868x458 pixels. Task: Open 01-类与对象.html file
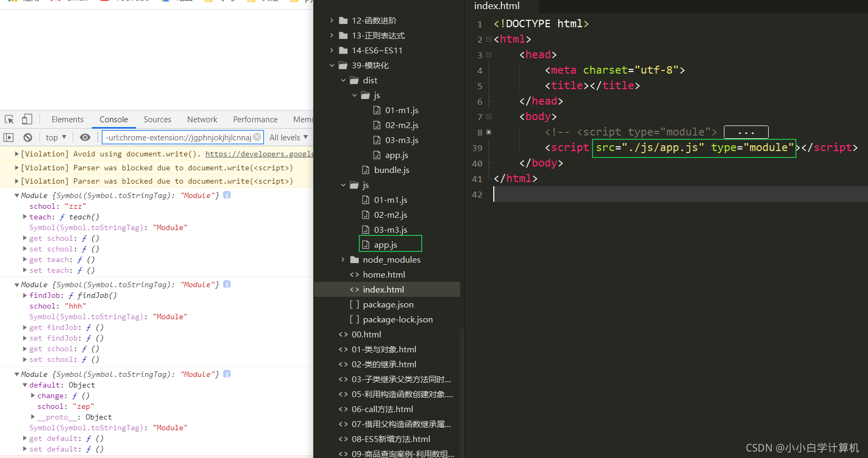(384, 349)
